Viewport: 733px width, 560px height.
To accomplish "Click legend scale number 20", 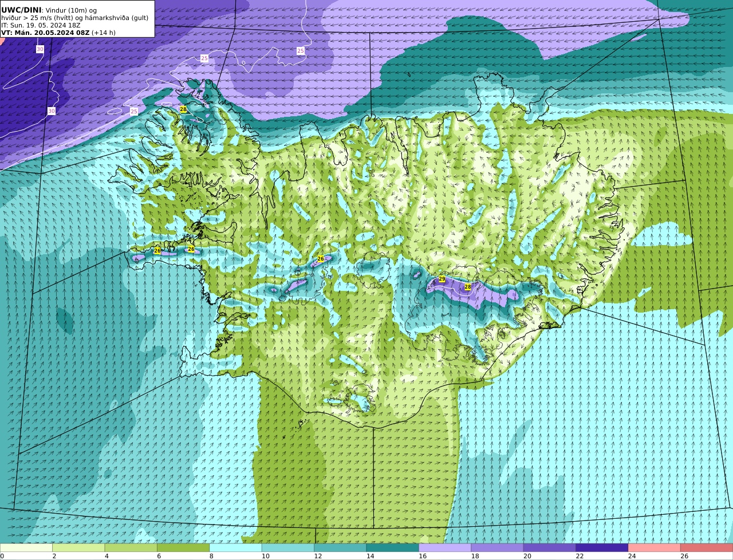I will [527, 556].
